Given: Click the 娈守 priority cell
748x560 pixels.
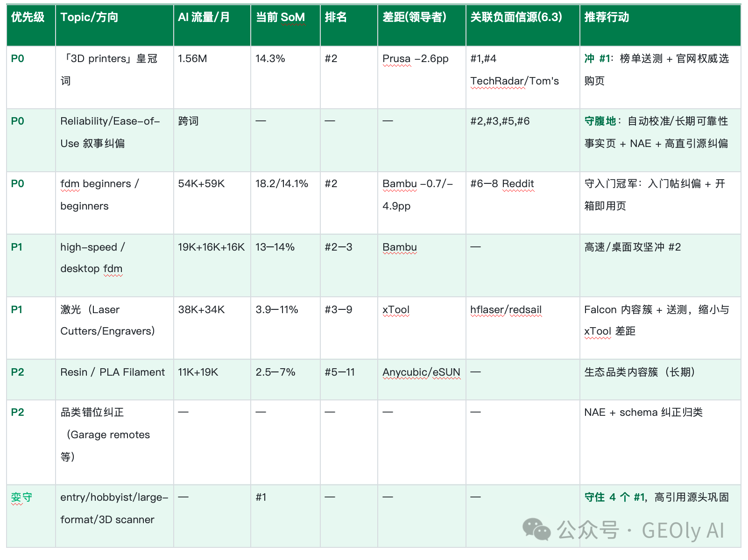Looking at the screenshot, I should pos(31,516).
